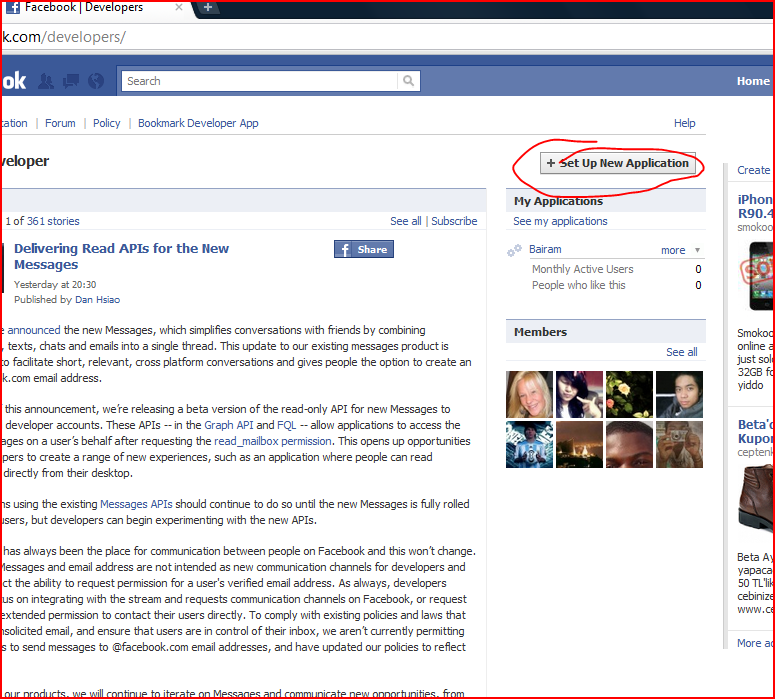Open Delivering Read APIs article title
The width and height of the screenshot is (775, 699).
121,256
